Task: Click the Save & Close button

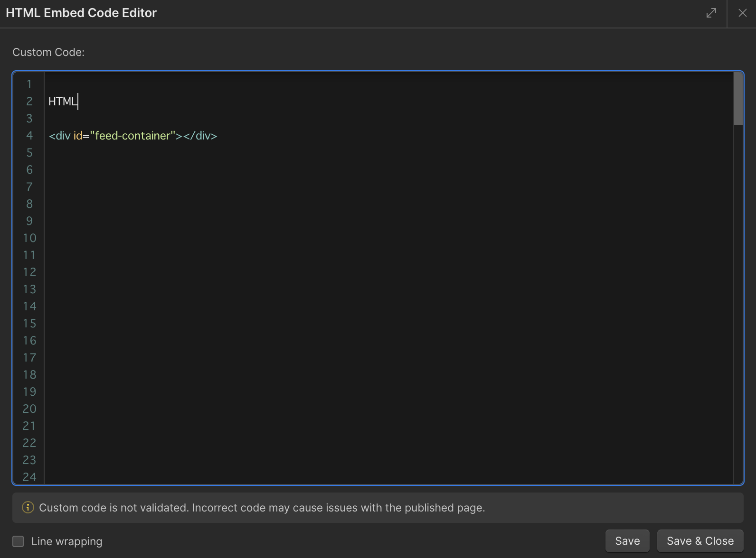Action: tap(700, 541)
